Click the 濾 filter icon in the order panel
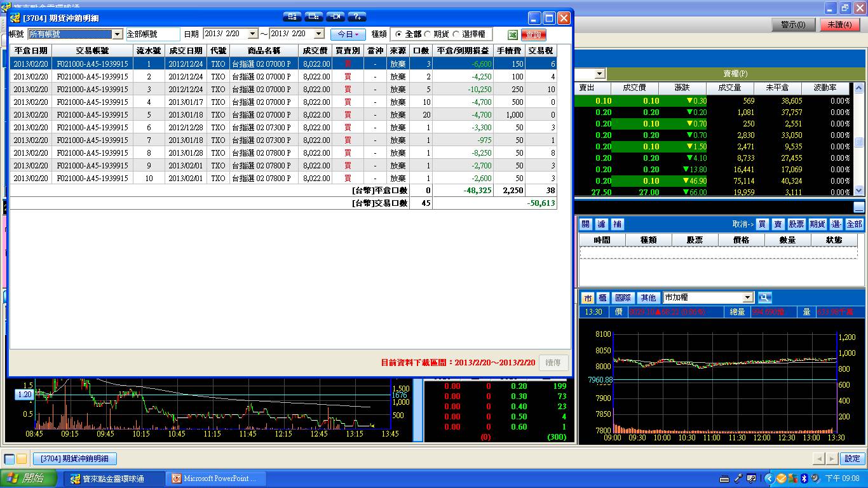 [x=601, y=224]
